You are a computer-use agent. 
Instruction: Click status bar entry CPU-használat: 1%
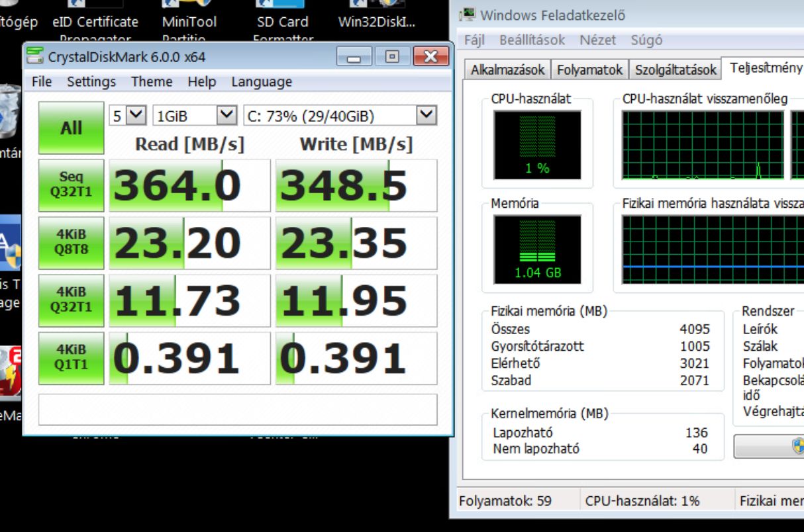[x=642, y=501]
